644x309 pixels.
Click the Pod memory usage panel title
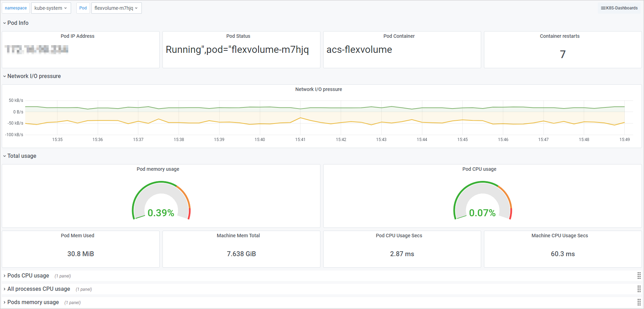point(158,169)
